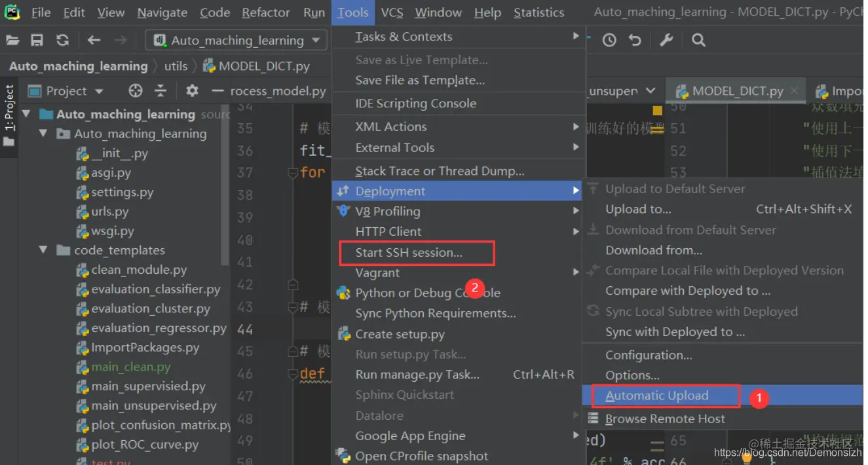Screen dimensions: 868x465
Task: Close the MODEL_DICT.py editor tab
Action: click(795, 91)
